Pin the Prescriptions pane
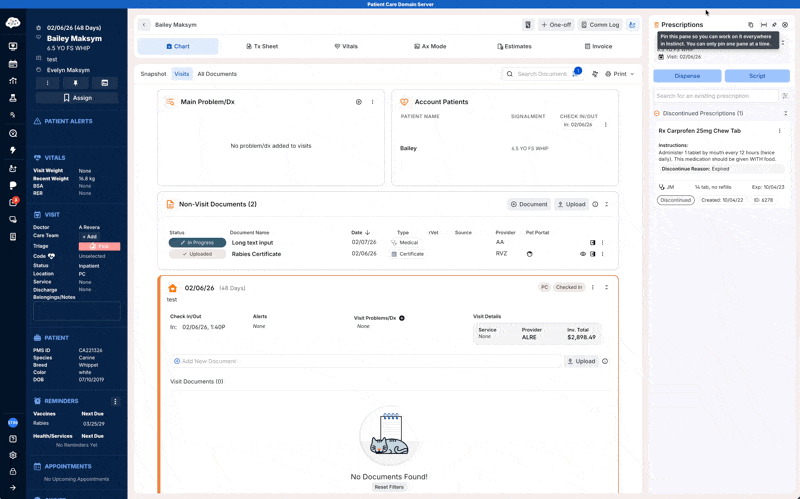Image resolution: width=800 pixels, height=499 pixels. pyautogui.click(x=774, y=25)
